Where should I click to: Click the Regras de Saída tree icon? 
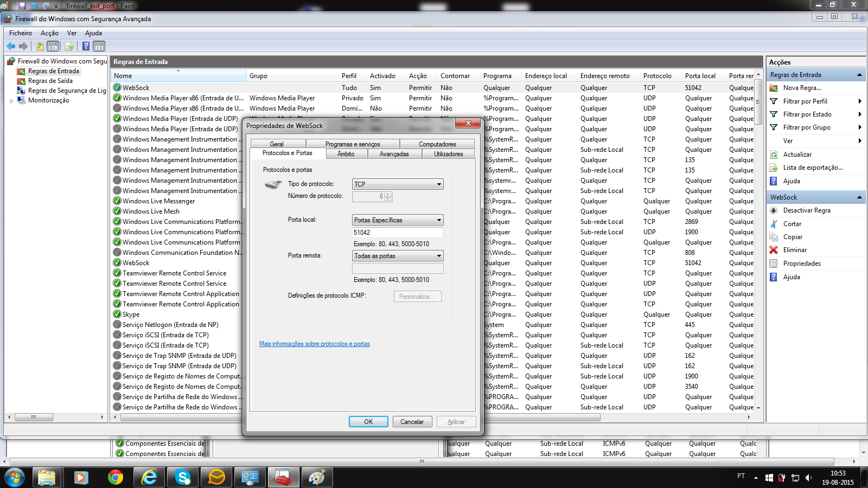[x=21, y=81]
